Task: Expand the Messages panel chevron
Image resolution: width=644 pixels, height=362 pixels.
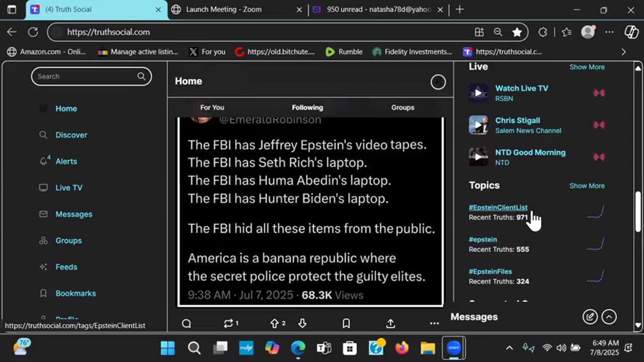Action: 609,317
